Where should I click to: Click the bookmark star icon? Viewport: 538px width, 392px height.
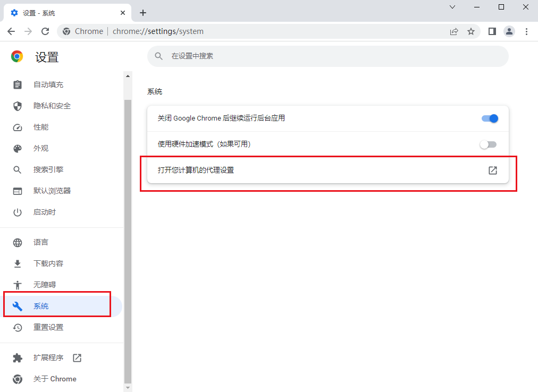tap(470, 31)
